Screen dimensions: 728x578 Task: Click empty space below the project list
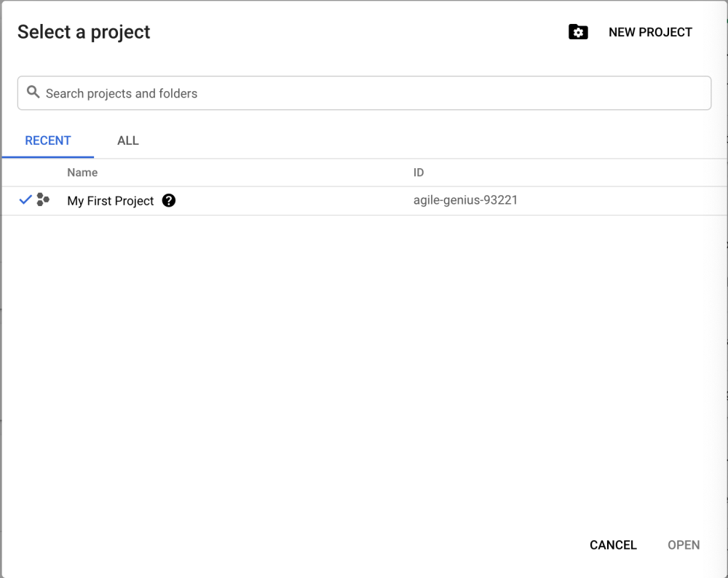364,364
